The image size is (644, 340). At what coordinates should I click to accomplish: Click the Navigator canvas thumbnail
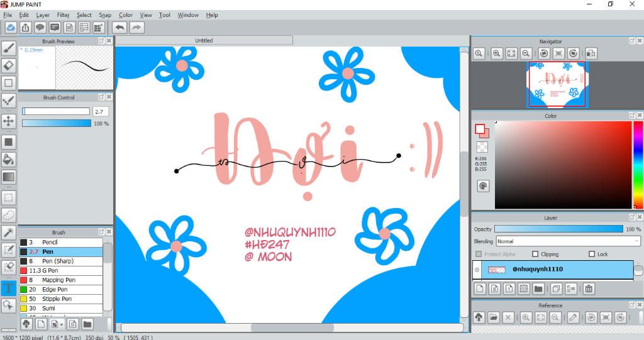pyautogui.click(x=557, y=85)
